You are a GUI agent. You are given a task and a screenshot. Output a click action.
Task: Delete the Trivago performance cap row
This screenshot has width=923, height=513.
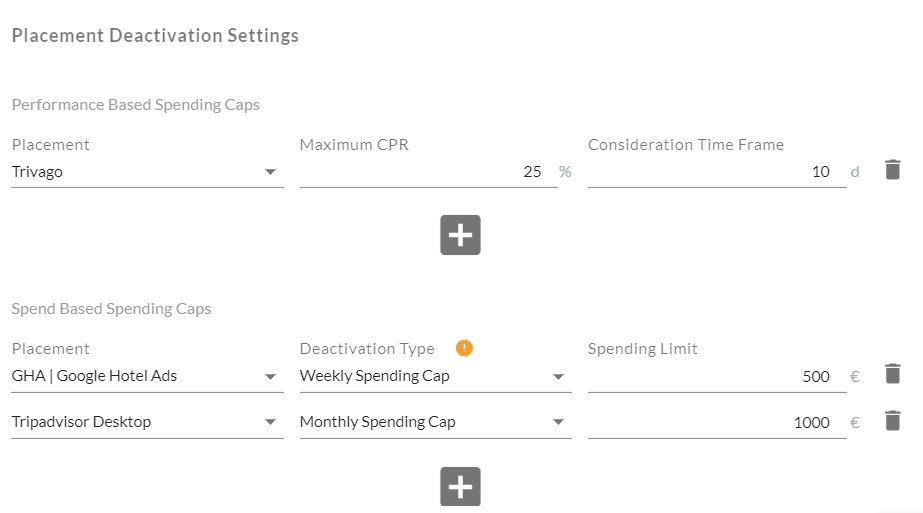tap(893, 170)
